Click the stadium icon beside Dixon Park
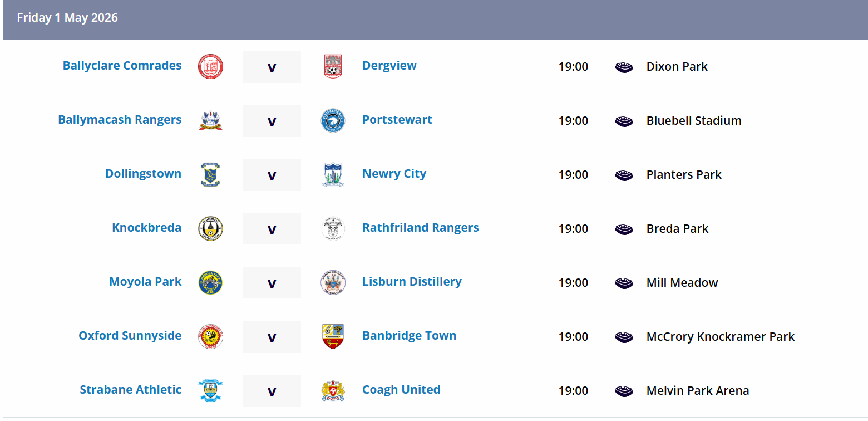This screenshot has height=421, width=868. [624, 67]
